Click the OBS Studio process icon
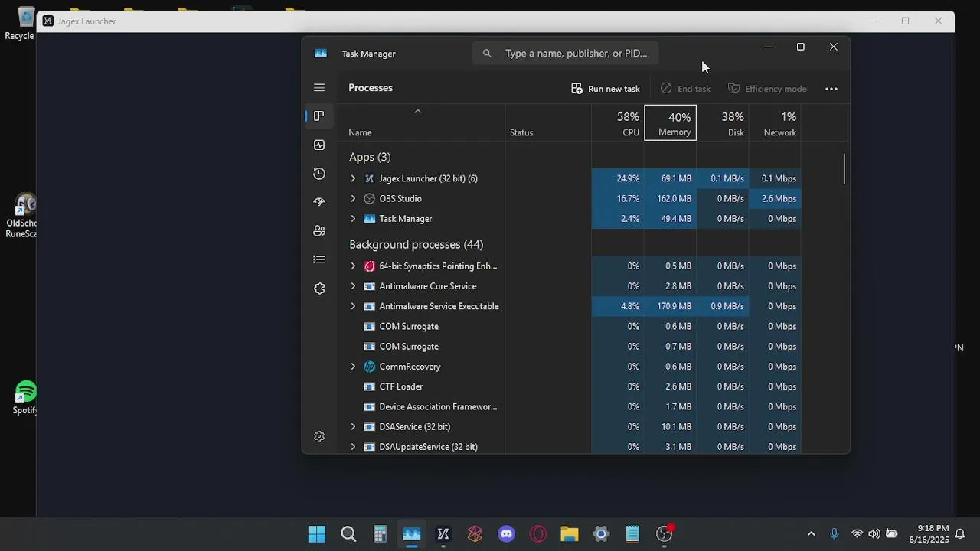980x551 pixels. tap(370, 198)
